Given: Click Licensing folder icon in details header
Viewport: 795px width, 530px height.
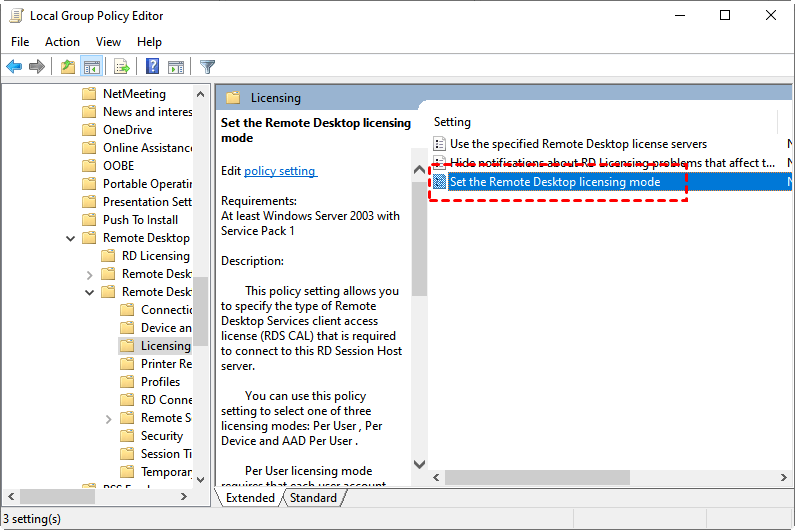Looking at the screenshot, I should (x=233, y=98).
